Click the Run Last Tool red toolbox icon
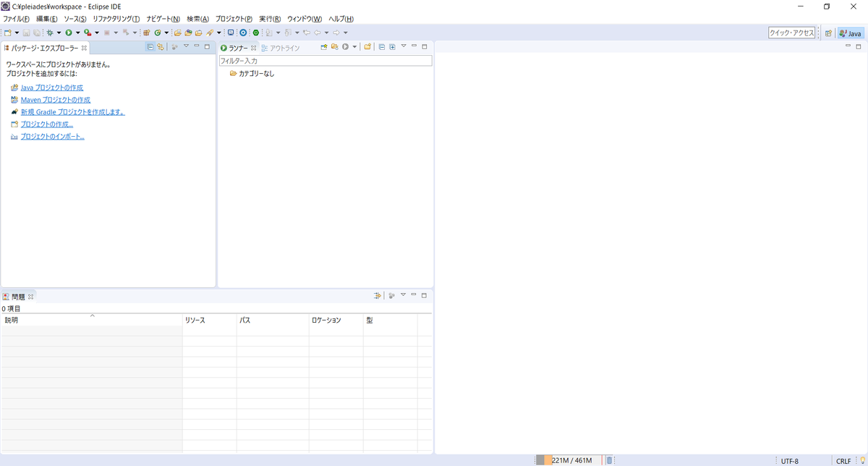This screenshot has width=868, height=466. click(88, 33)
